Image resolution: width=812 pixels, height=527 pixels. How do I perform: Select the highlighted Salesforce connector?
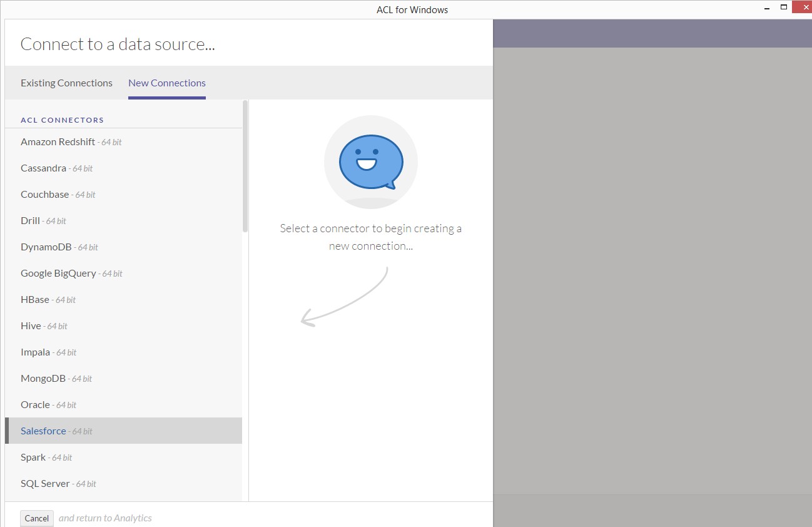43,431
